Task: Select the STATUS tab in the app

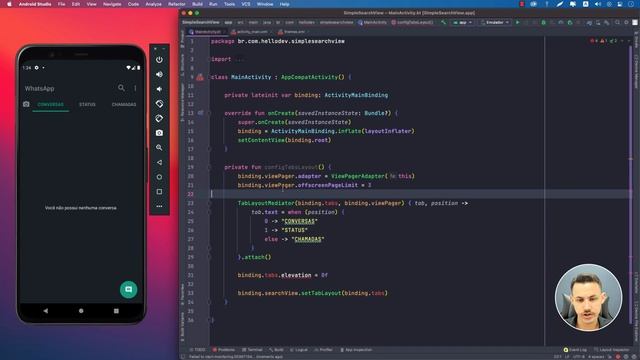Action: [87, 104]
